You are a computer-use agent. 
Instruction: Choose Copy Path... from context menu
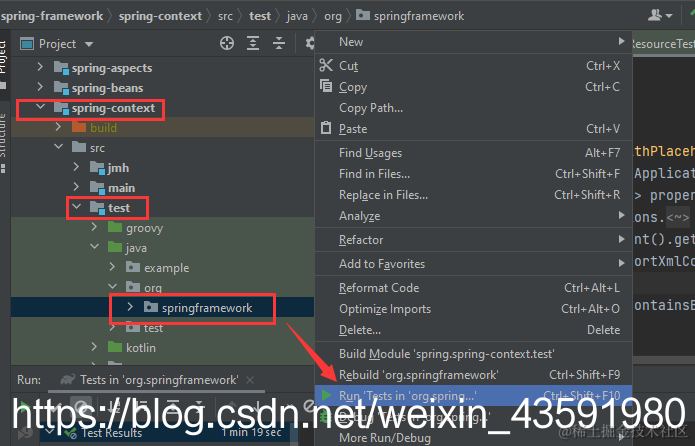(x=473, y=108)
